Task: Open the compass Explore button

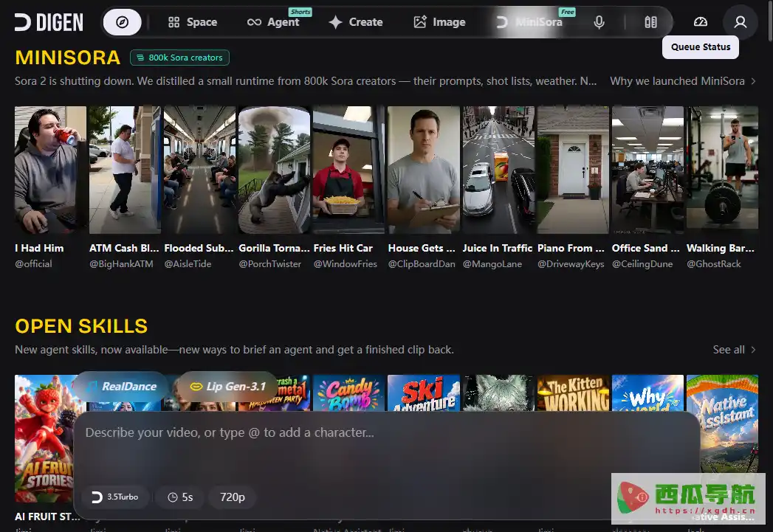Action: tap(122, 22)
